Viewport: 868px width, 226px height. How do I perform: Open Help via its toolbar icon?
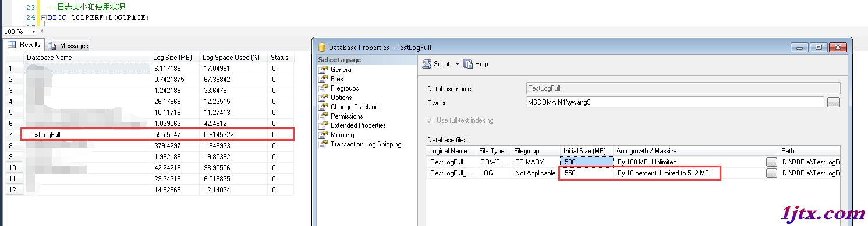[x=468, y=64]
